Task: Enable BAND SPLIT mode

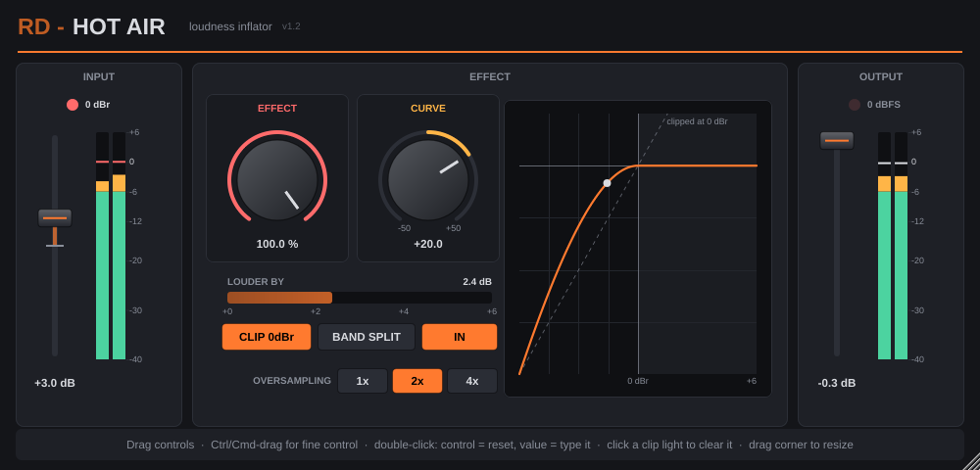Action: coord(367,337)
